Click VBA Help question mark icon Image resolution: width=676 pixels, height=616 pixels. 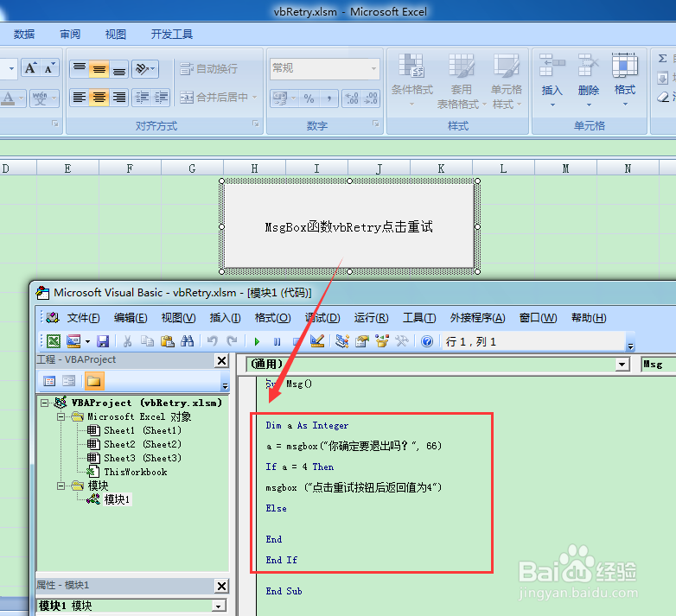pos(427,341)
